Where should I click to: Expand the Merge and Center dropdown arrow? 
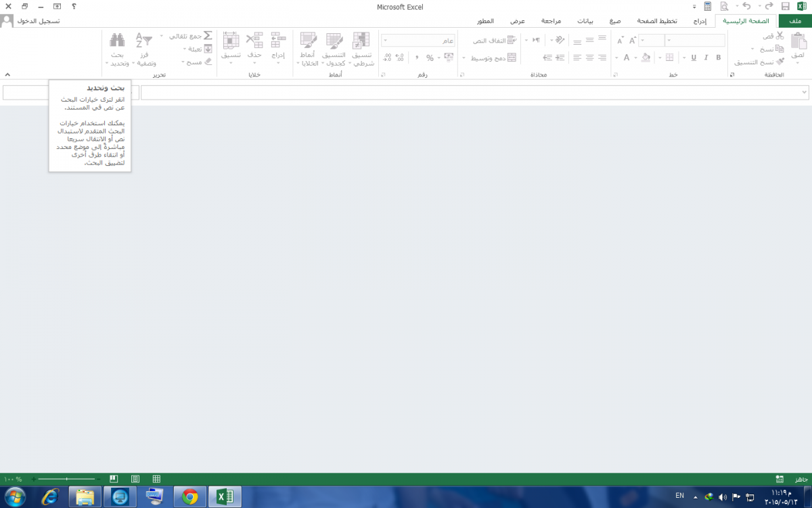point(464,58)
